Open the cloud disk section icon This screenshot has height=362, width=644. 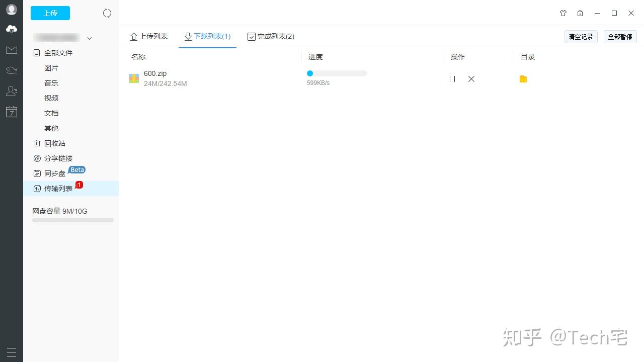pyautogui.click(x=11, y=29)
